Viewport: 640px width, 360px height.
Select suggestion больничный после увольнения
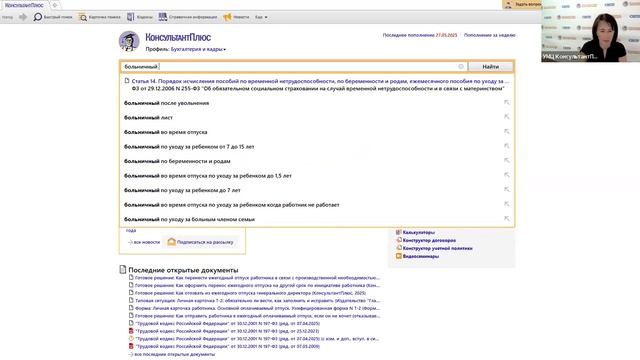tap(167, 103)
